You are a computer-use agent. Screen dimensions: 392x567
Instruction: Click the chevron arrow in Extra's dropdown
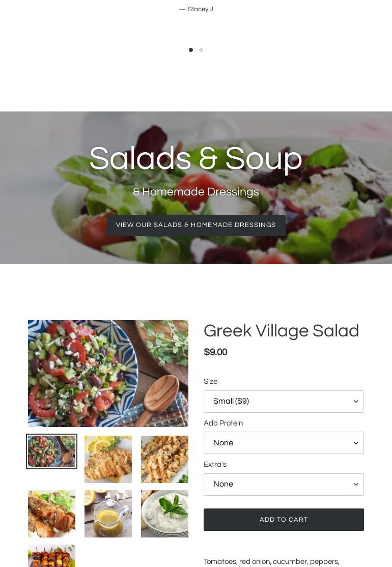pos(356,484)
